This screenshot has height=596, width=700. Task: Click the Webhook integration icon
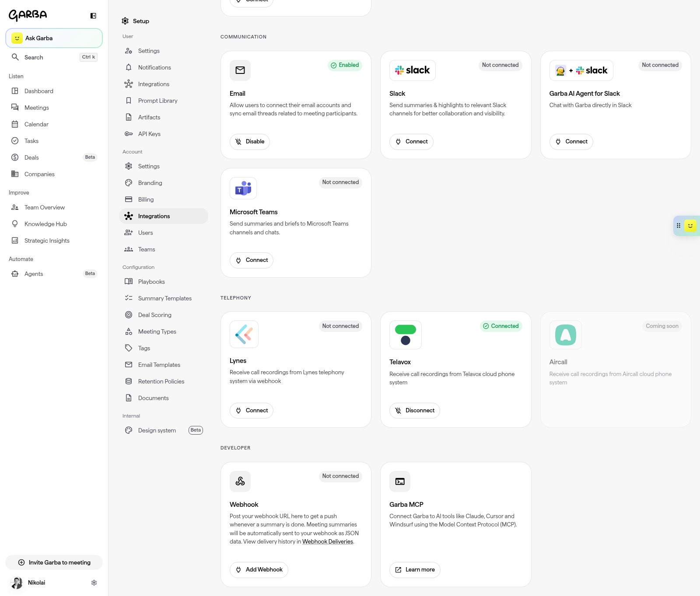(240, 481)
